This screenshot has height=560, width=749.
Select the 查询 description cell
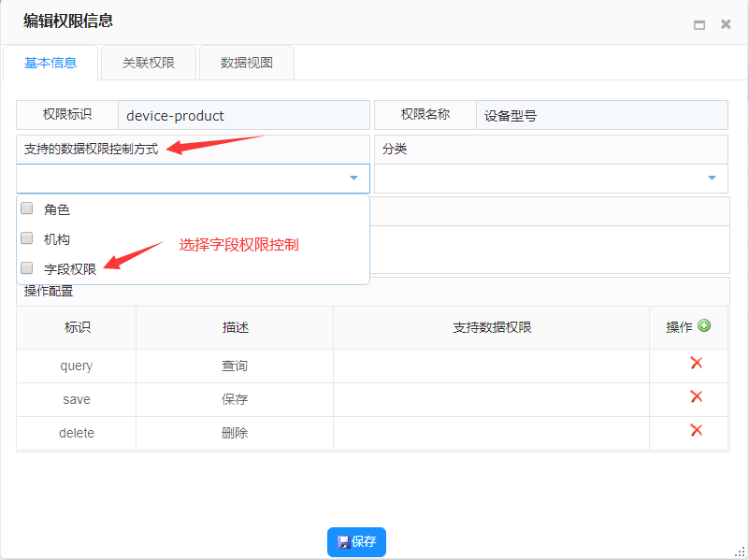pos(235,366)
